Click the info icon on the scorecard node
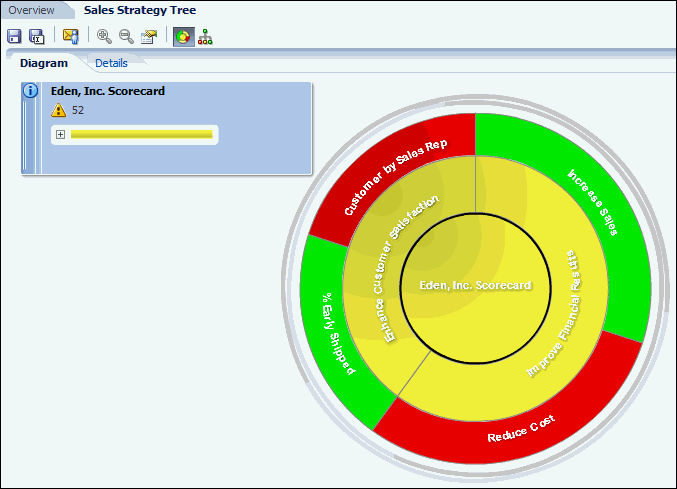The image size is (677, 489). coord(30,91)
